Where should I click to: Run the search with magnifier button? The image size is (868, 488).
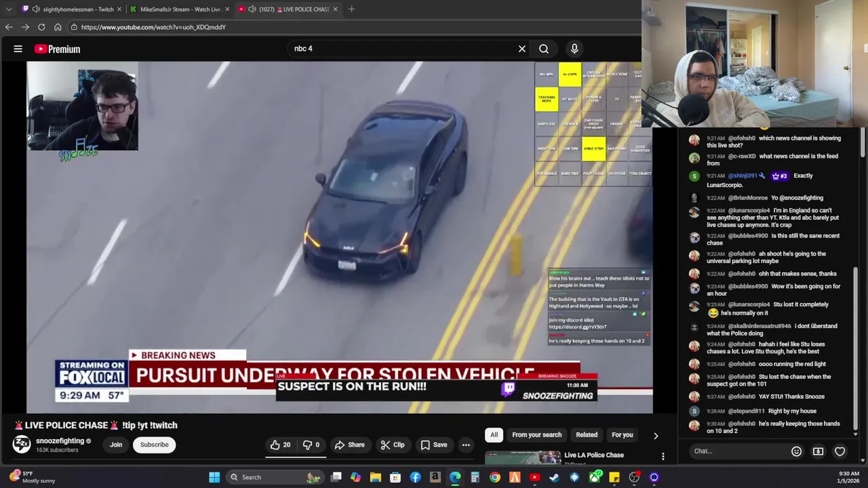pos(544,49)
